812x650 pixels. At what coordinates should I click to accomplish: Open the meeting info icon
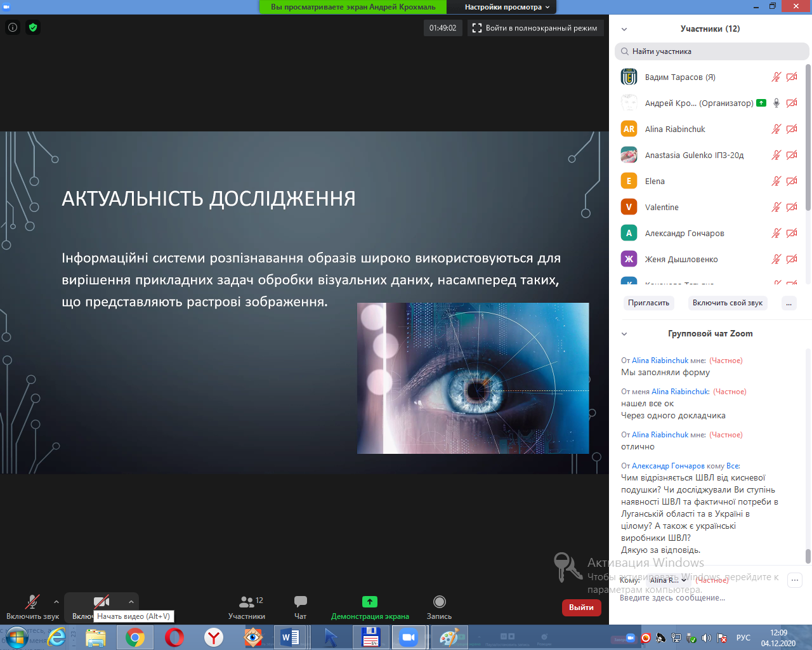(13, 27)
